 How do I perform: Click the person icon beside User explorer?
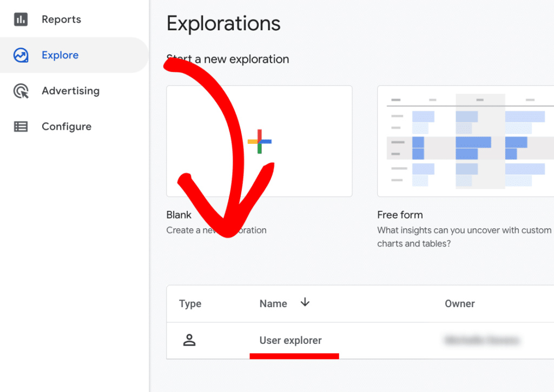pyautogui.click(x=189, y=341)
